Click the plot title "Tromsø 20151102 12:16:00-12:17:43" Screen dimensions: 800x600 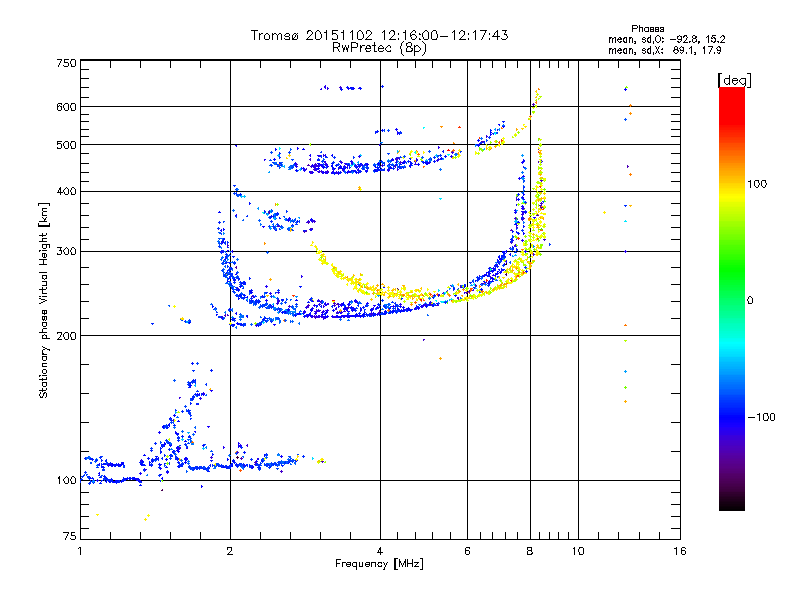click(x=379, y=35)
